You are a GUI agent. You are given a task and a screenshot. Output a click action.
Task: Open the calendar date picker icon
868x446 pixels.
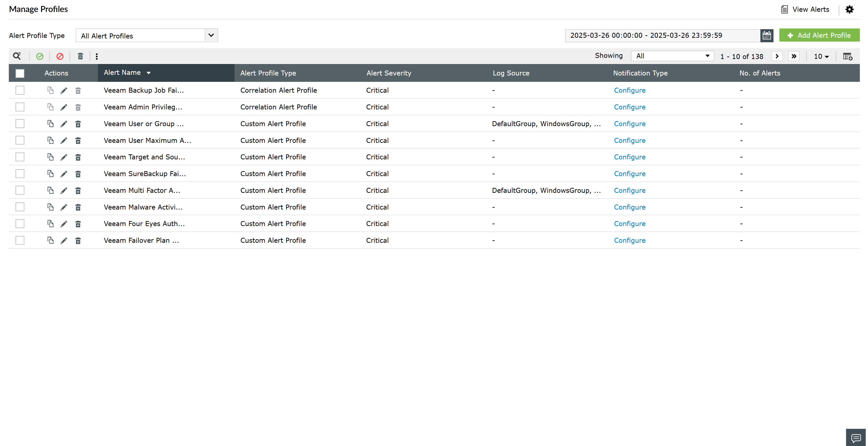[766, 35]
